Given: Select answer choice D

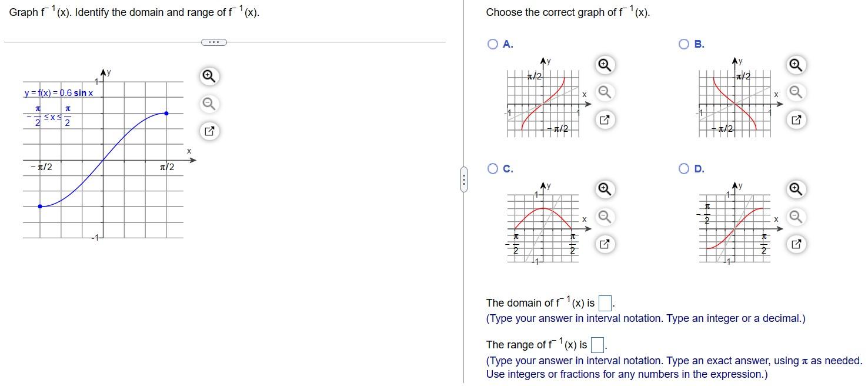Looking at the screenshot, I should point(683,168).
